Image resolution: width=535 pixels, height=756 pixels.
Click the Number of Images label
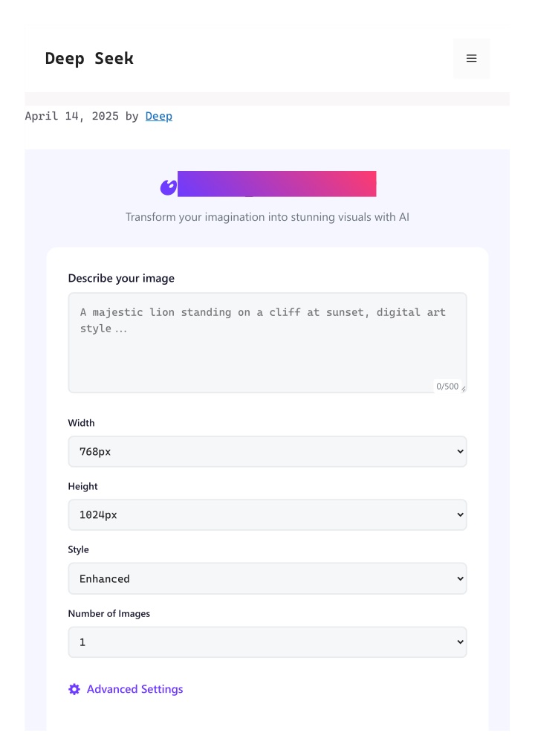tap(109, 613)
